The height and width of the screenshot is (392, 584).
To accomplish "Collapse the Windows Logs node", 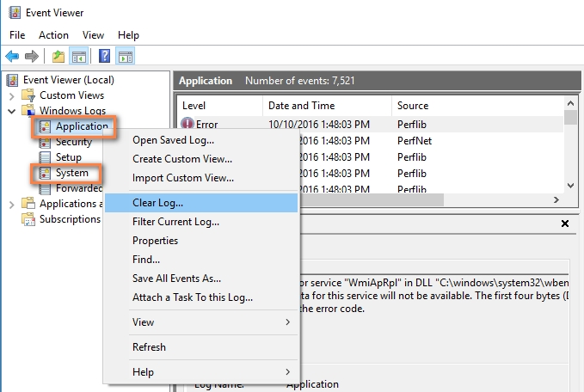I will pos(11,111).
